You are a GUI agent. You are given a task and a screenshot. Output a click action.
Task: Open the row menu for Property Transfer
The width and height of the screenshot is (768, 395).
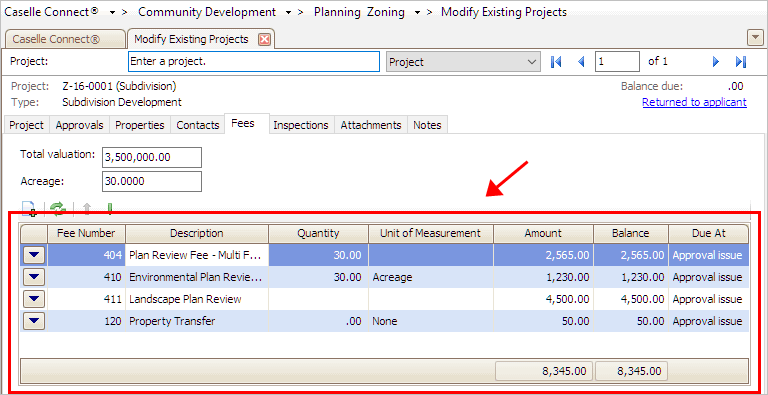pyautogui.click(x=34, y=321)
